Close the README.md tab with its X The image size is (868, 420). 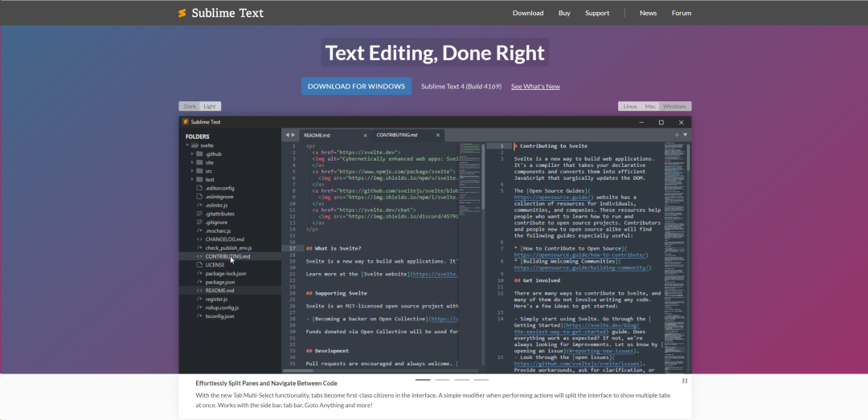tap(366, 135)
